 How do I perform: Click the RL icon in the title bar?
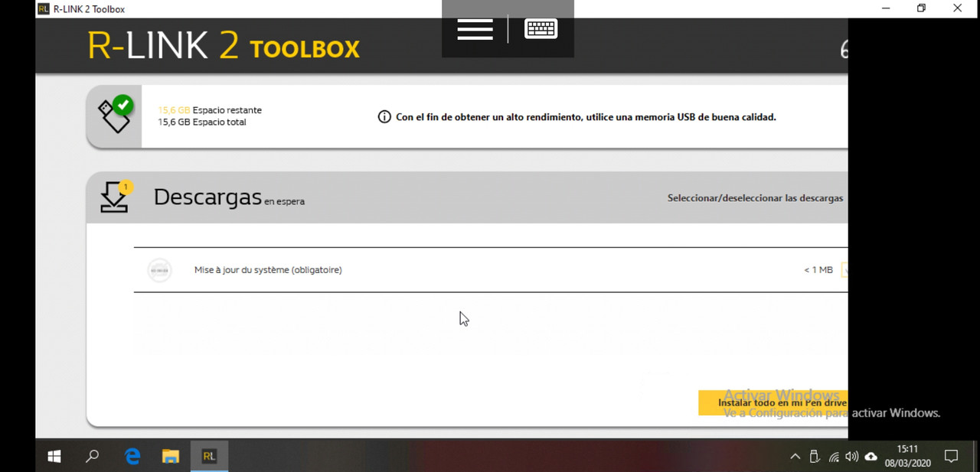(44, 9)
